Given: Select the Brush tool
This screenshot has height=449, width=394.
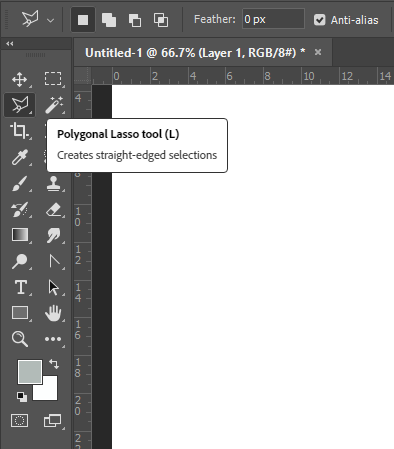Looking at the screenshot, I should 19,183.
